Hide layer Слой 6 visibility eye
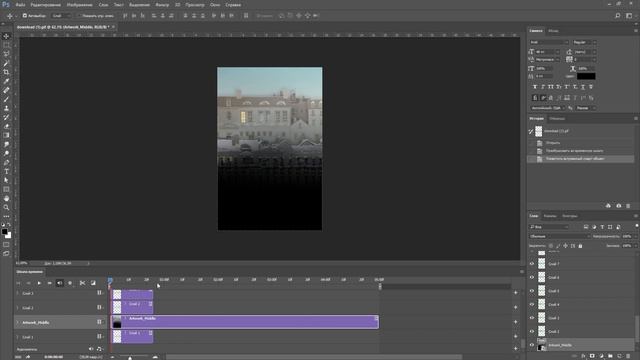This screenshot has width=640, height=360. [532, 278]
